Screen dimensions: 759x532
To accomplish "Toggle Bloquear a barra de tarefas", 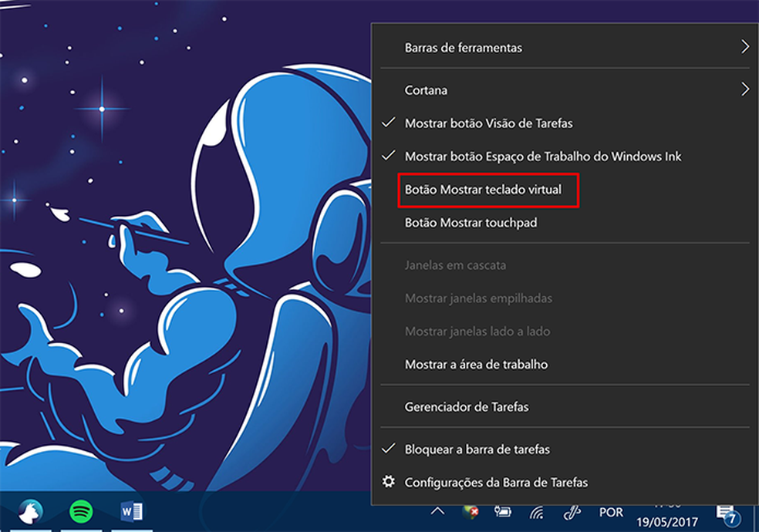I will tap(565, 450).
